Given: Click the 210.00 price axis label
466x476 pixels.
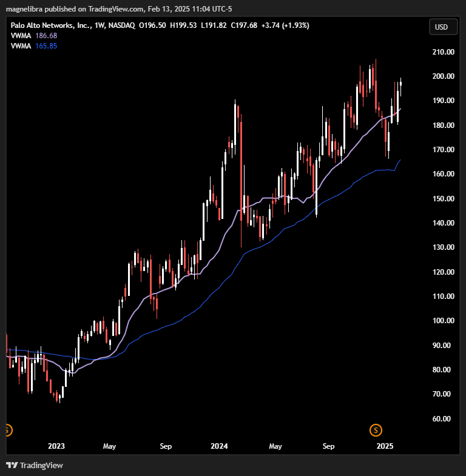Looking at the screenshot, I should point(443,52).
